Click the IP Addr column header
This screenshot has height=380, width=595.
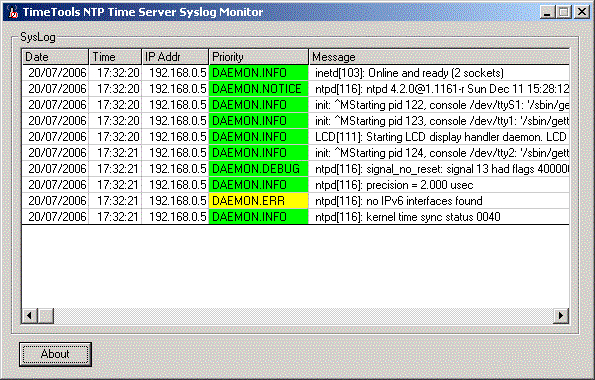click(x=175, y=57)
